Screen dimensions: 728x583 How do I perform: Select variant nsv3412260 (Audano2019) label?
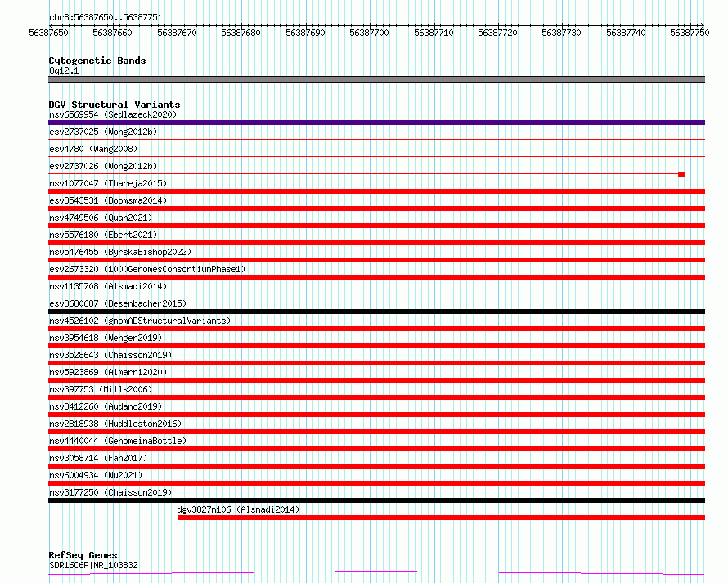(x=106, y=406)
